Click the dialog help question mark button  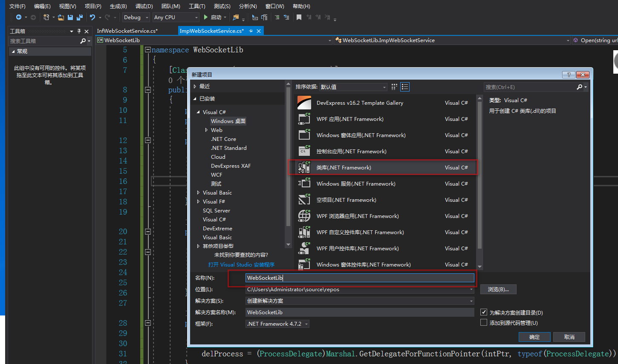click(x=569, y=75)
